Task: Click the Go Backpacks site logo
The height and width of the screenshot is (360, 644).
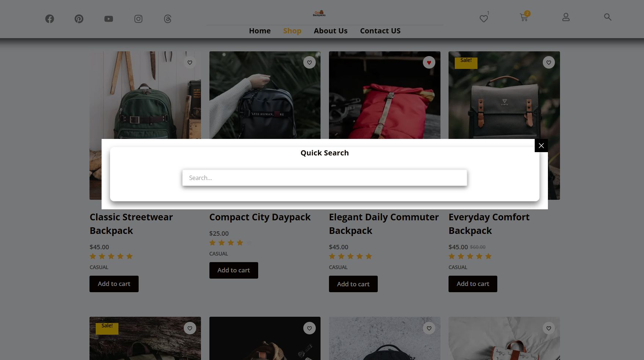Action: click(319, 14)
